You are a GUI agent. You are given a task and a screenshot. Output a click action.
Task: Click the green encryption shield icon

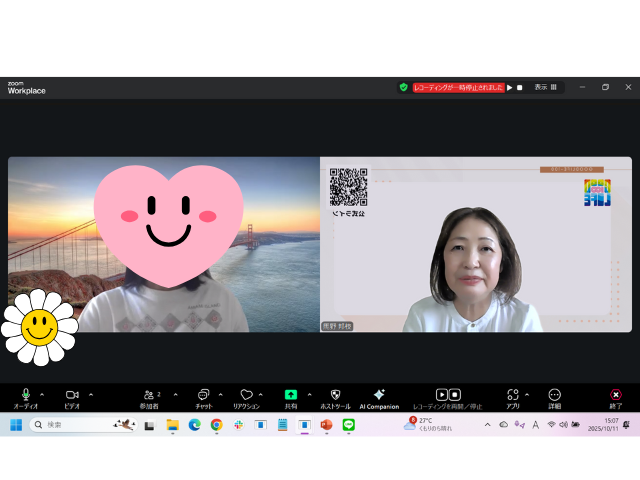pyautogui.click(x=404, y=87)
